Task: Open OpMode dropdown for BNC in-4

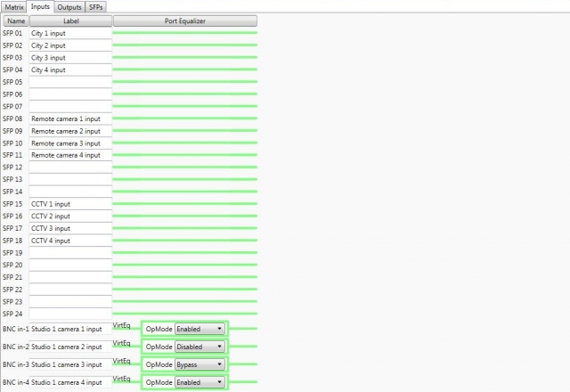Action: coord(199,382)
